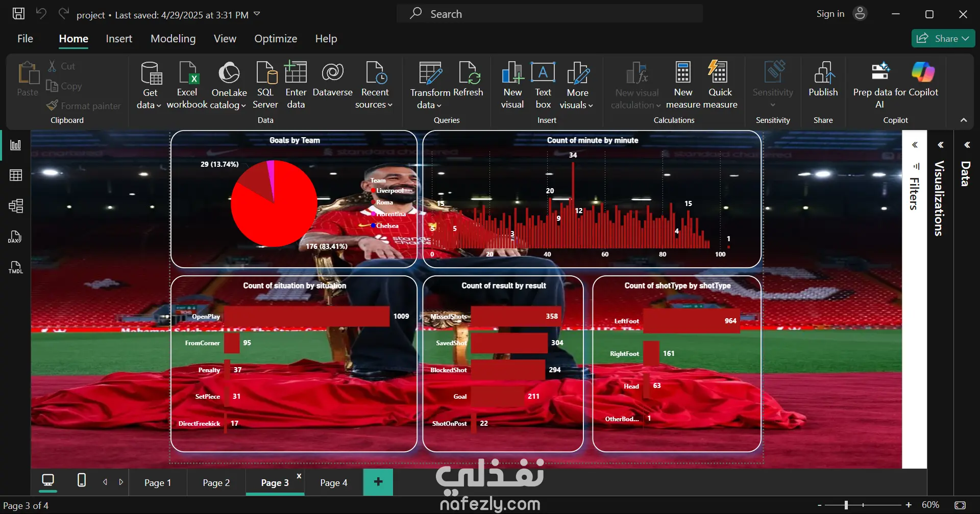The width and height of the screenshot is (980, 514).
Task: Redo the last action
Action: click(x=63, y=14)
